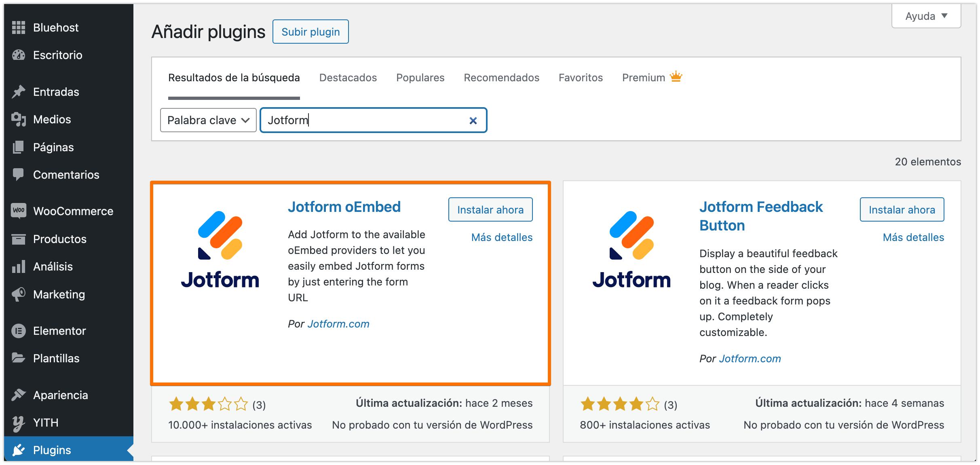The height and width of the screenshot is (465, 980).
Task: Switch to the Favoritos tab
Action: 581,78
